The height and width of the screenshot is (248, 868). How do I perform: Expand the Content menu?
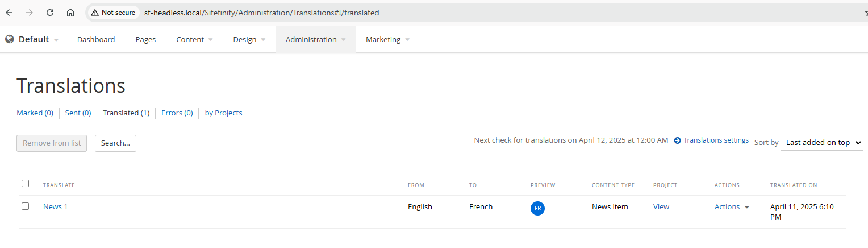point(195,39)
